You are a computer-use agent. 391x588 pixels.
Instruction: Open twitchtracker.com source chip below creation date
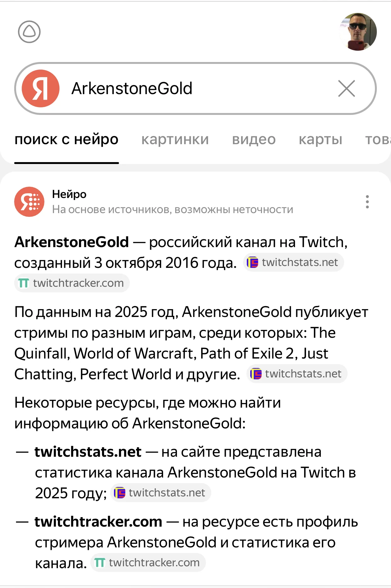pos(72,283)
